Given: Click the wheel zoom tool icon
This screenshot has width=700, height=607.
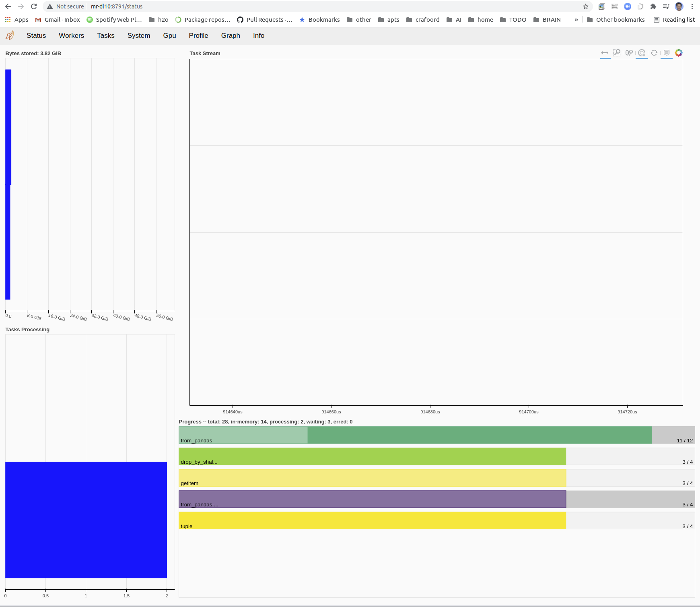Looking at the screenshot, I should [x=628, y=53].
